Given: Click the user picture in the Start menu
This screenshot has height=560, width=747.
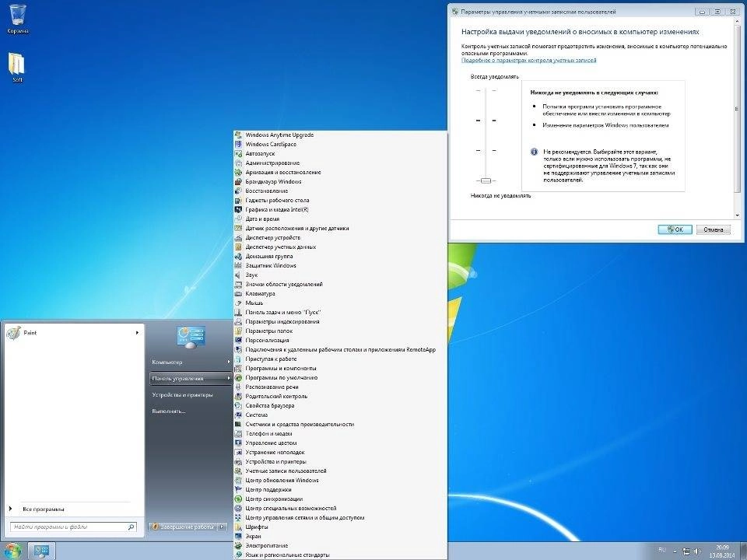Looking at the screenshot, I should coord(191,337).
